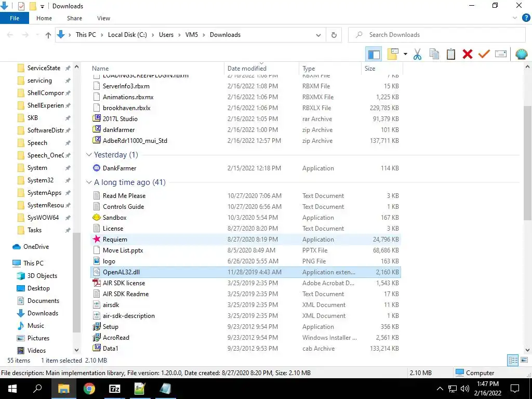Sort by the Size column header

pos(382,68)
